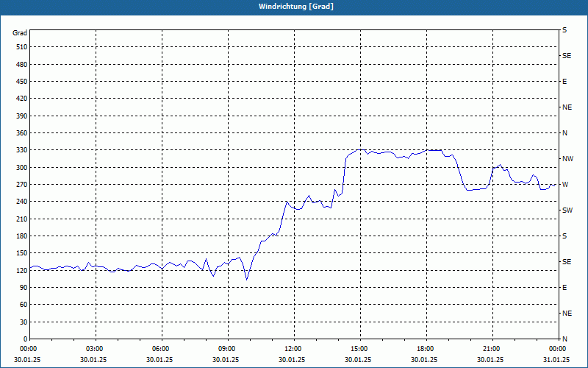
Task: Click the E compass label level with 450
Action: [564, 82]
